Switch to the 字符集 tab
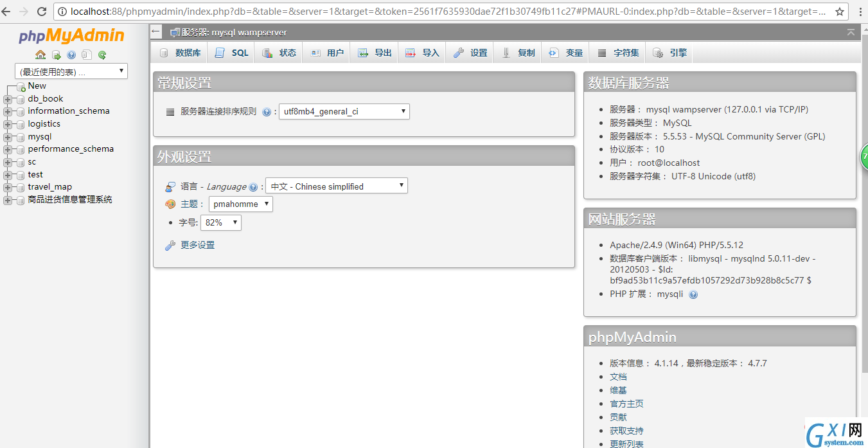 click(618, 53)
